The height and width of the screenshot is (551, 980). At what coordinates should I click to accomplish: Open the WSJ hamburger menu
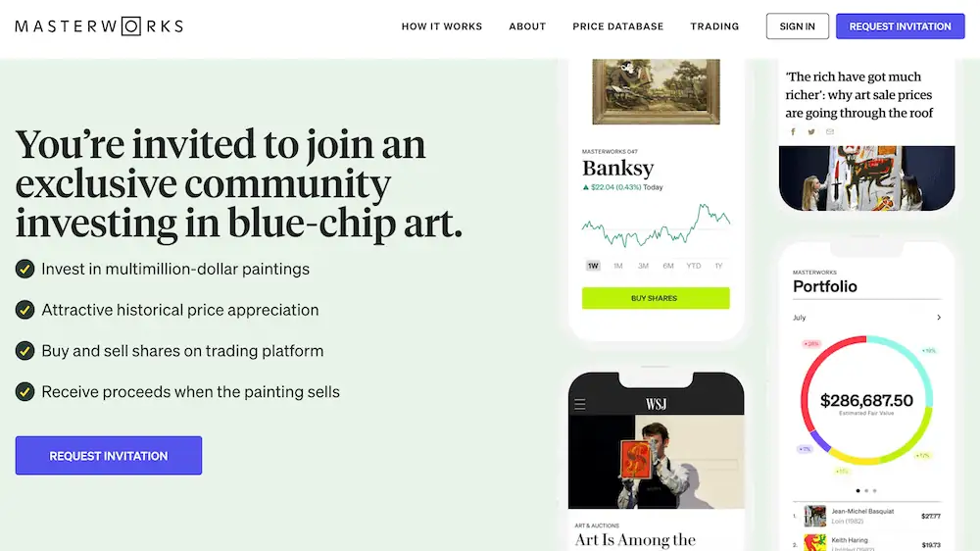pyautogui.click(x=580, y=404)
